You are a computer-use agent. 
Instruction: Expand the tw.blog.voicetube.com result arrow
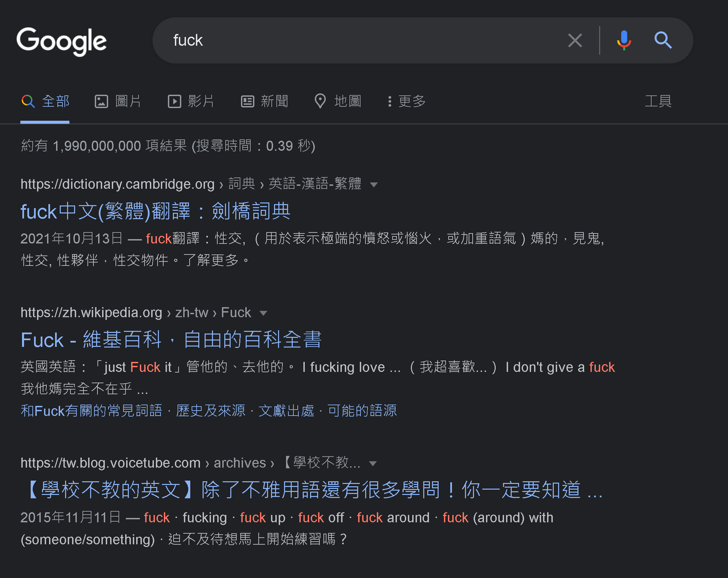coord(373,464)
